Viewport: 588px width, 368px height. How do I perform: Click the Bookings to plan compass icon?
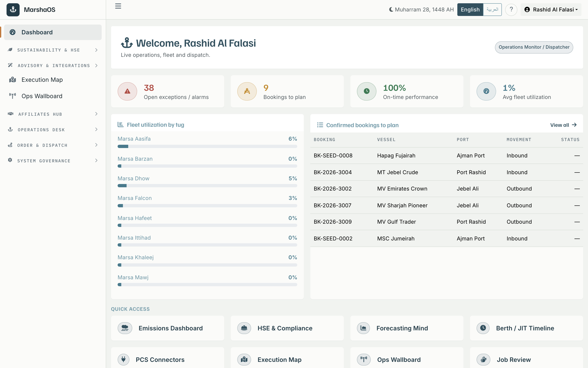[247, 91]
